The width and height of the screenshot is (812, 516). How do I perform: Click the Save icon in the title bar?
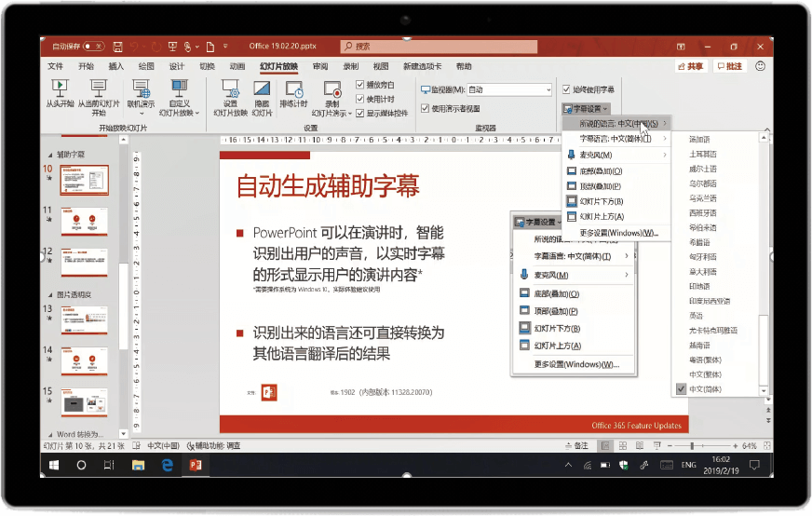pyautogui.click(x=117, y=47)
